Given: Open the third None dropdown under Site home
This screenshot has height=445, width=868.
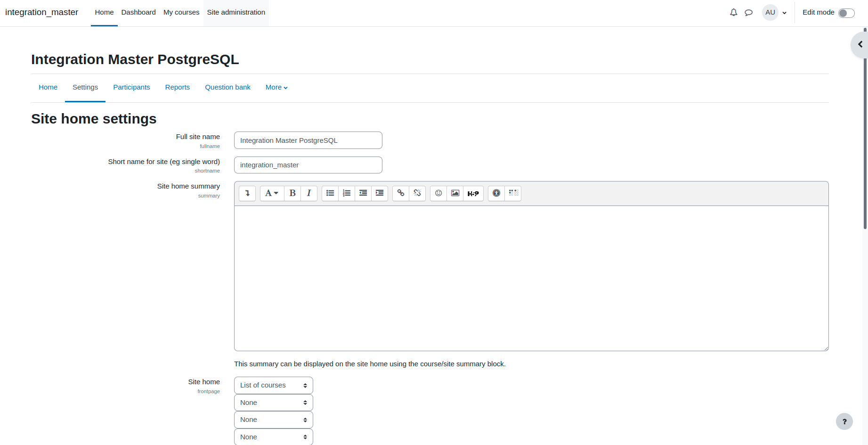Looking at the screenshot, I should pyautogui.click(x=274, y=437).
